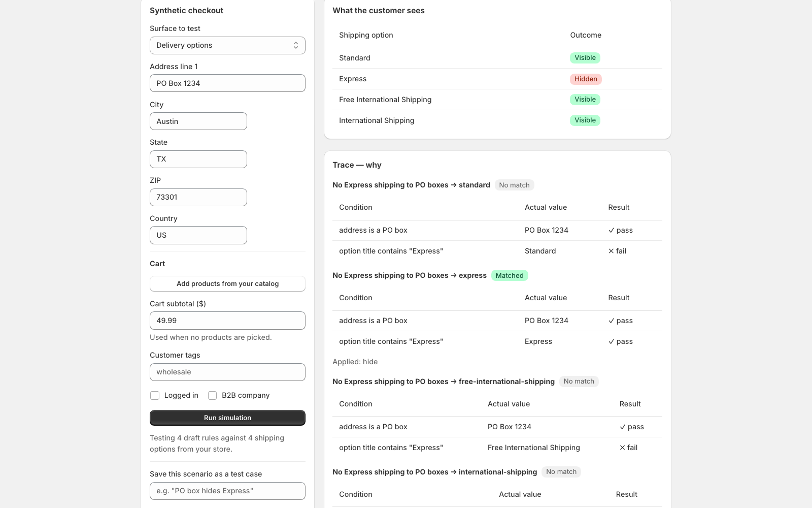Click Visible badge for International Shipping row
This screenshot has width=812, height=508.
coord(585,120)
